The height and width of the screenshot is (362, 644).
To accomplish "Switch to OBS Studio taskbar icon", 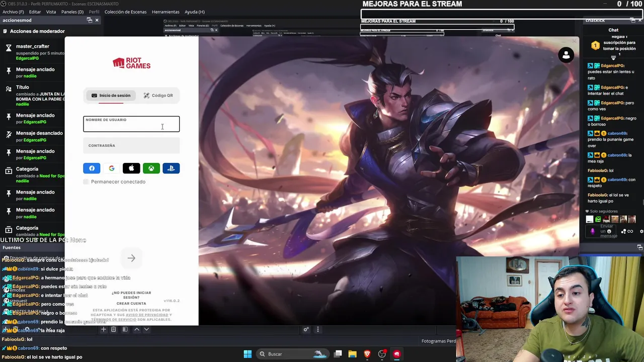I will click(382, 354).
